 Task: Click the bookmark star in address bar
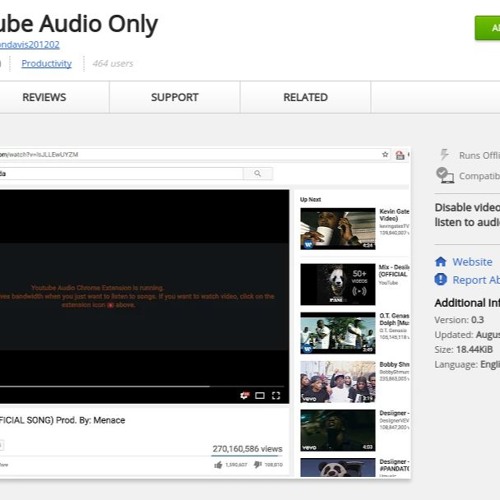(385, 154)
